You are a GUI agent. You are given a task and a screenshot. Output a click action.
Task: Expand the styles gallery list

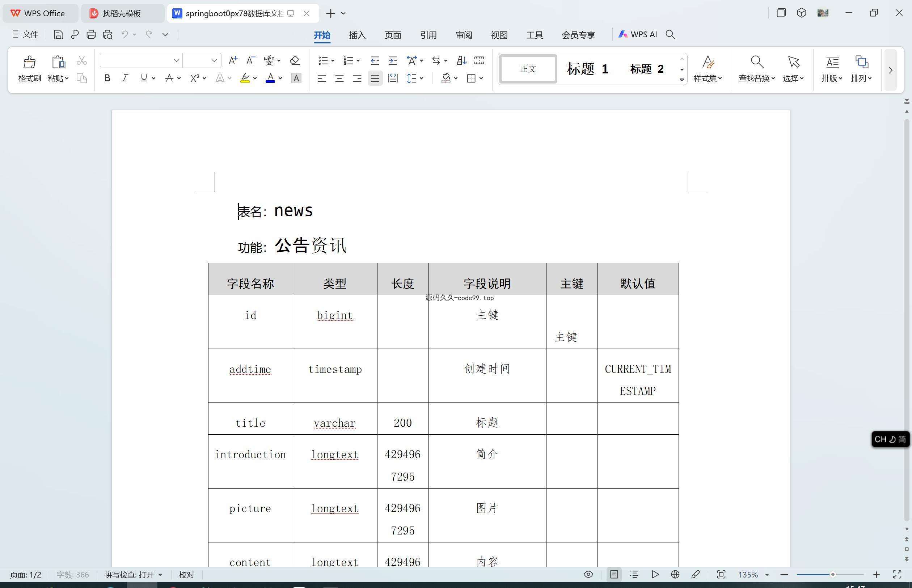pyautogui.click(x=681, y=80)
